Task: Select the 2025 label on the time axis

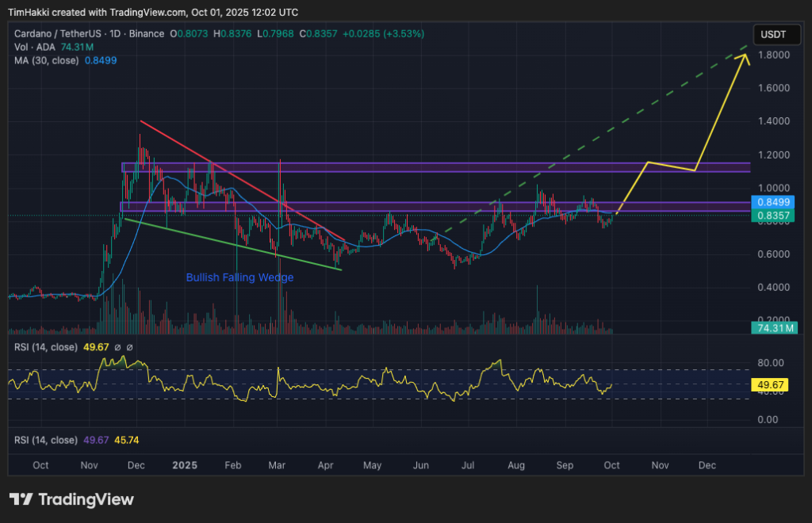Action: [x=185, y=465]
